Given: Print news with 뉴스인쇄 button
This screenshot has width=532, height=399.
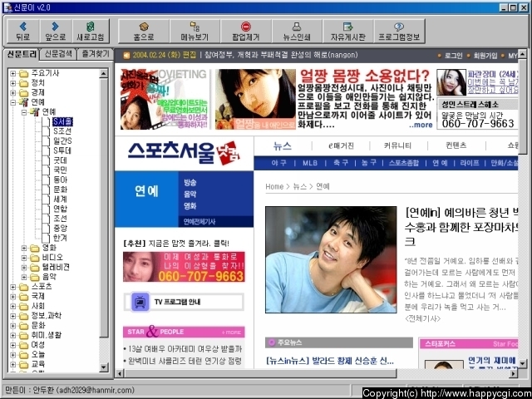Looking at the screenshot, I should click(297, 31).
